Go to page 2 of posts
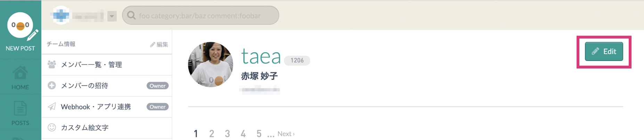 [x=212, y=134]
